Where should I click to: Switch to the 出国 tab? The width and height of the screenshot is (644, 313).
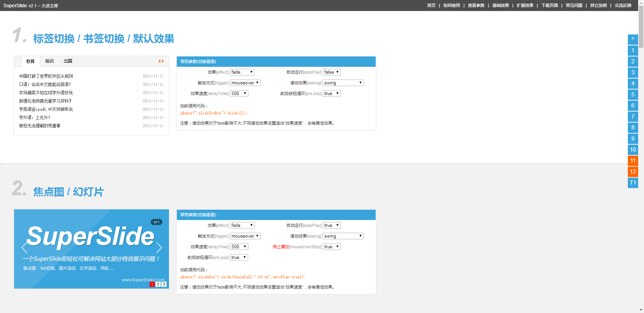click(68, 61)
